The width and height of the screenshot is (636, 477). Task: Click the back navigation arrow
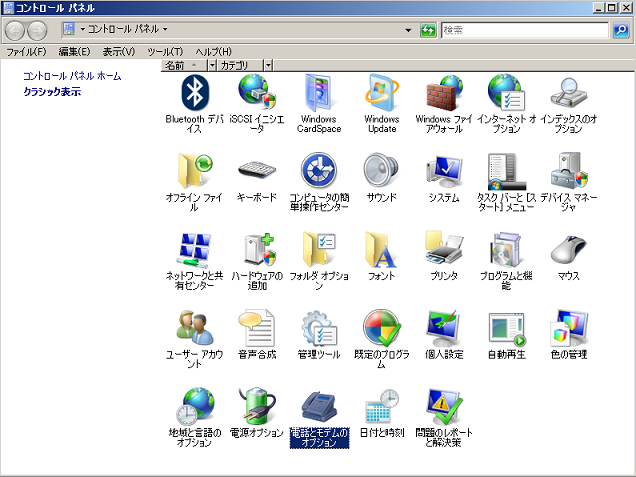pos(15,30)
